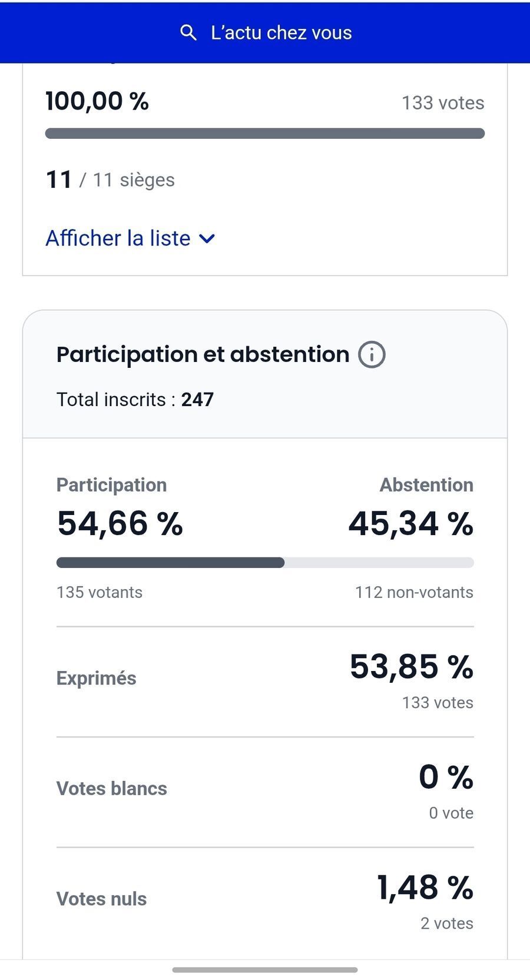Tap the bottom home indicator bar
This screenshot has width=530, height=980.
(264, 969)
